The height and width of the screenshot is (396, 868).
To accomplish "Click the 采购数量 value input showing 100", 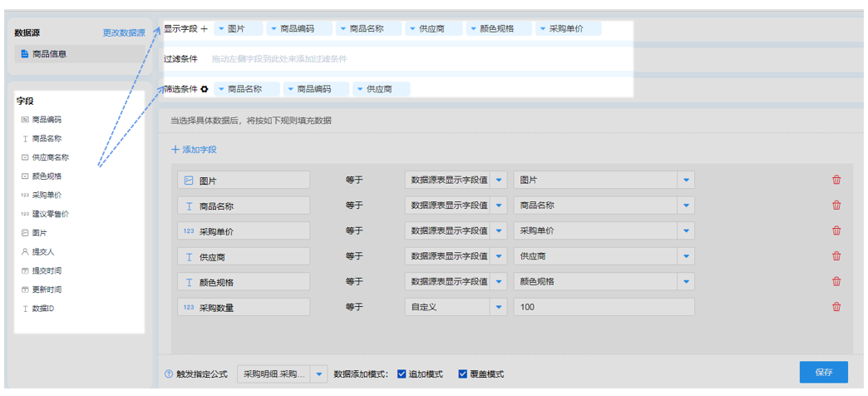I will click(604, 307).
